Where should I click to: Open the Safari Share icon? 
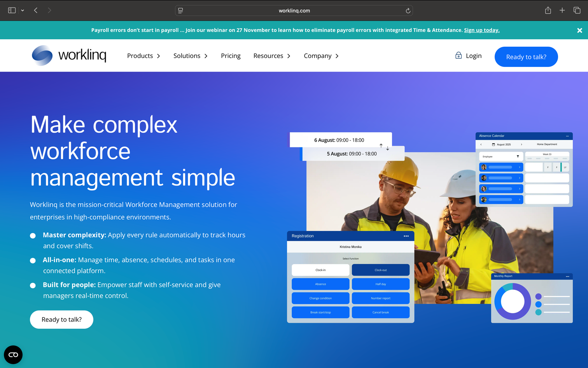(548, 10)
